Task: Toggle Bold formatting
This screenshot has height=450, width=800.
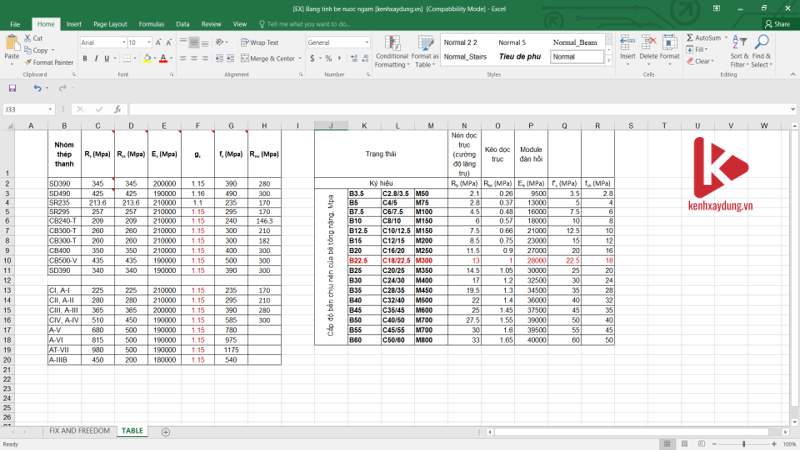Action: [83, 59]
